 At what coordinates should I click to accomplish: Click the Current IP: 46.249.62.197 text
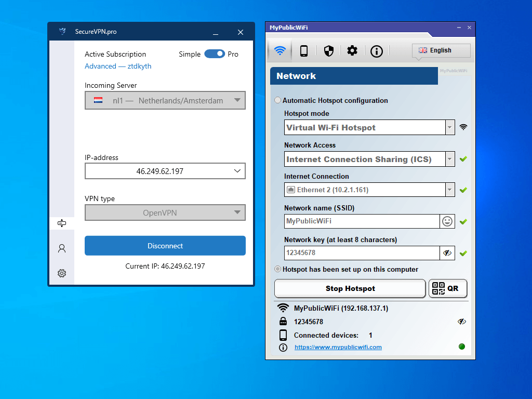(165, 266)
